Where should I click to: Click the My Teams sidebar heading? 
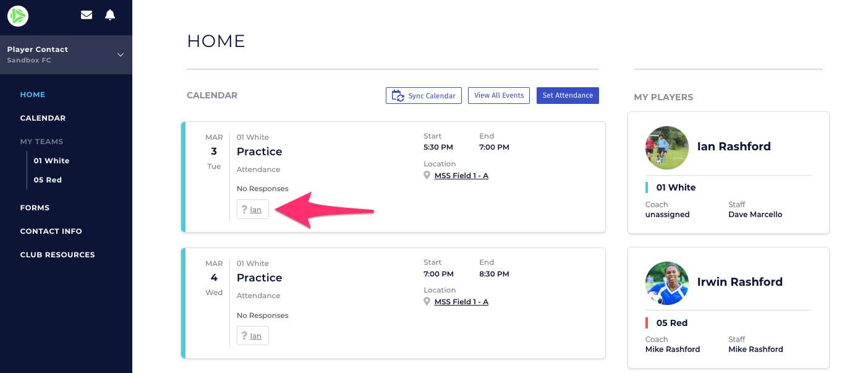coord(41,142)
